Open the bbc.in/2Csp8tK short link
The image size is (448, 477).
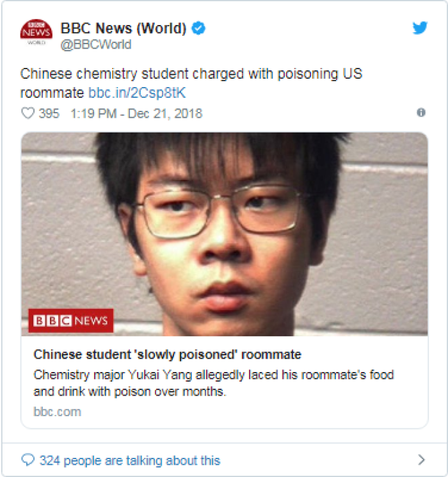coord(137,93)
